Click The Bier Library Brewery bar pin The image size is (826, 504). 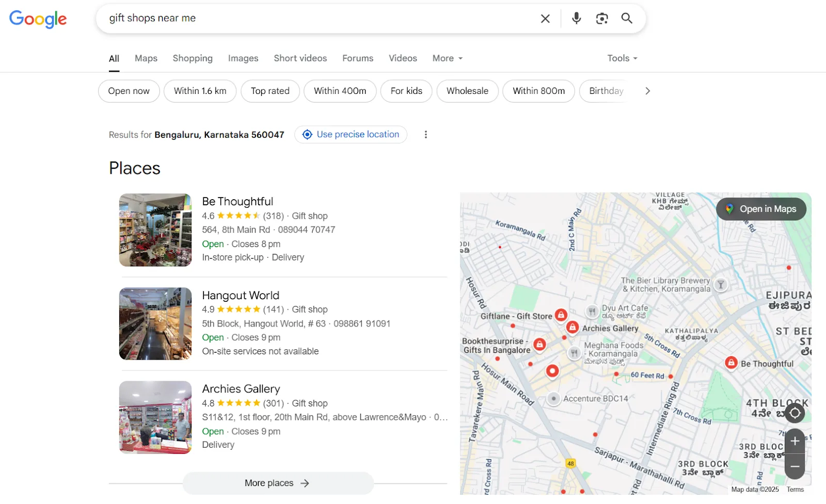tap(721, 285)
